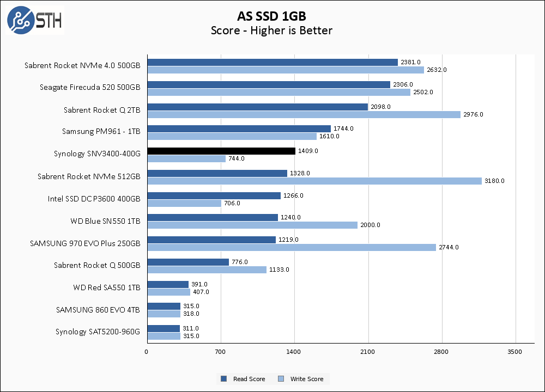Screen dimensions: 545x392
Task: Click the 318.0 write score value
Action: click(191, 314)
